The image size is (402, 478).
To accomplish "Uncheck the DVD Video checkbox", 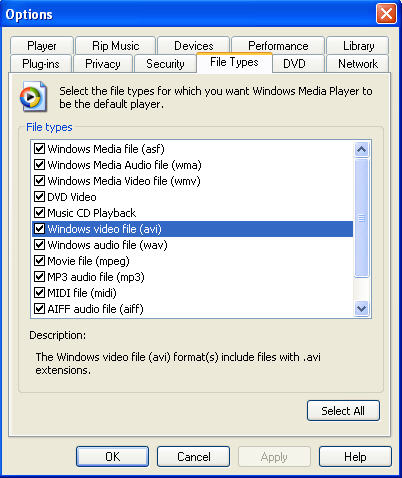I will [39, 197].
